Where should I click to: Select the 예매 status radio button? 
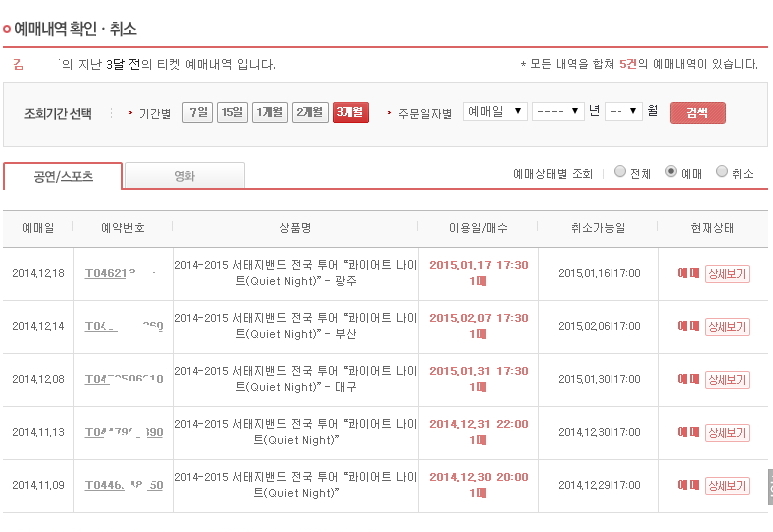pyautogui.click(x=671, y=172)
